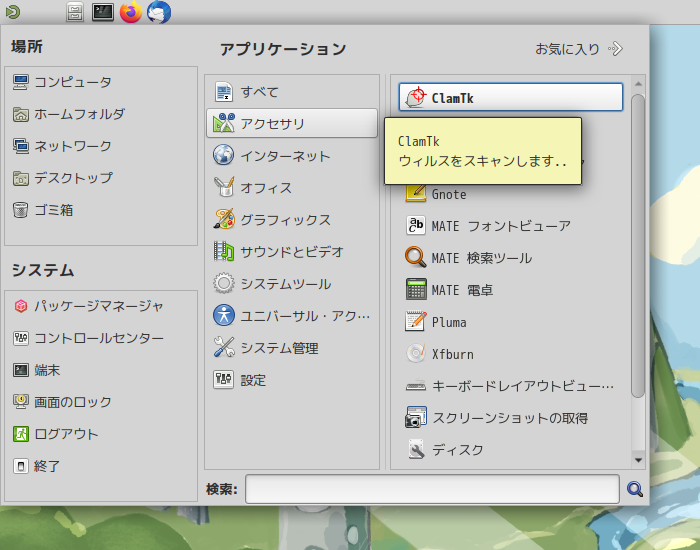Open ネットワーク place

[100, 146]
